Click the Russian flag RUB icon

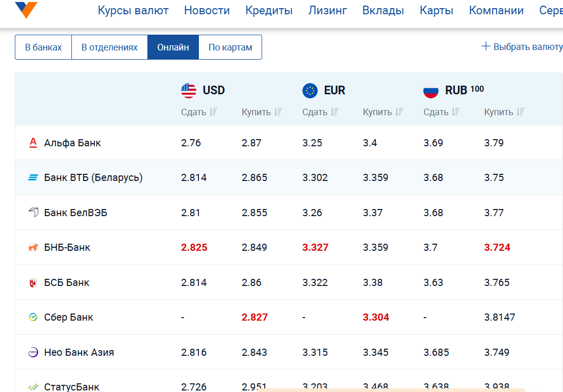[431, 91]
